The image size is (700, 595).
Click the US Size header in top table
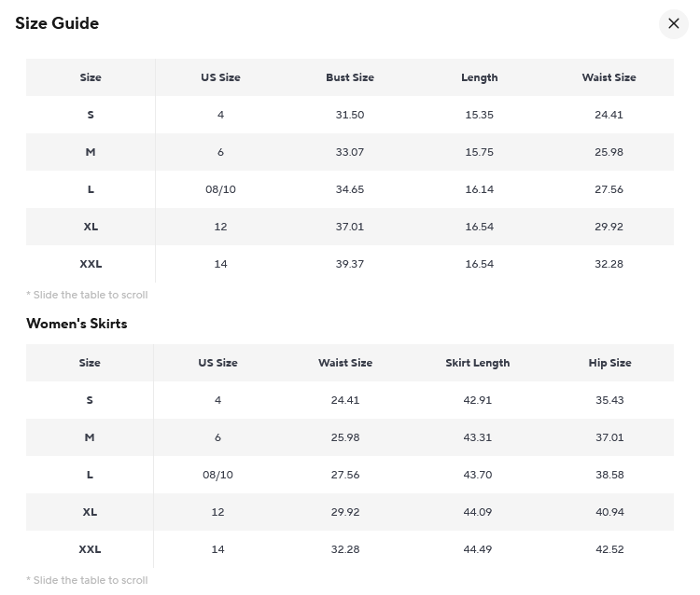click(x=220, y=77)
